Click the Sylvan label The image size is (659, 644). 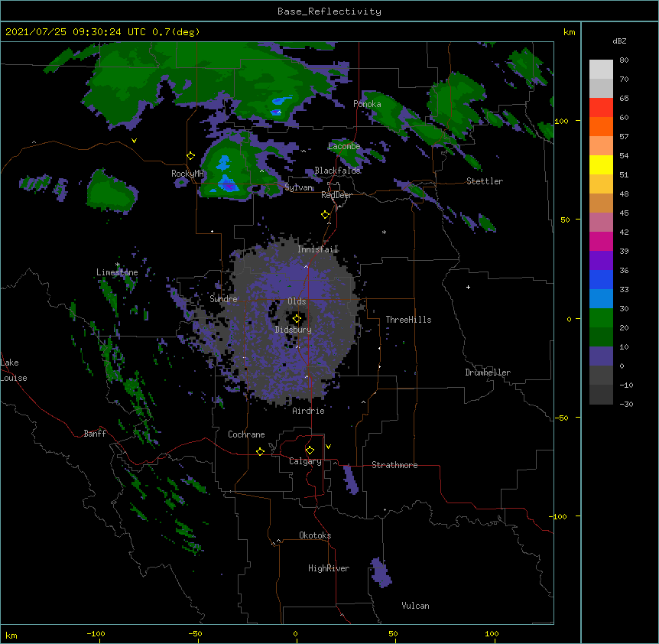pos(299,187)
